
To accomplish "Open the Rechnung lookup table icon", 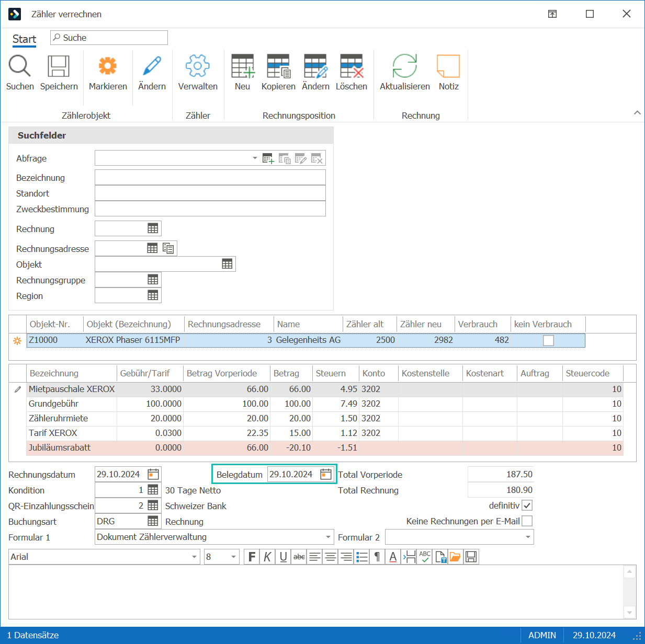I will coord(153,228).
